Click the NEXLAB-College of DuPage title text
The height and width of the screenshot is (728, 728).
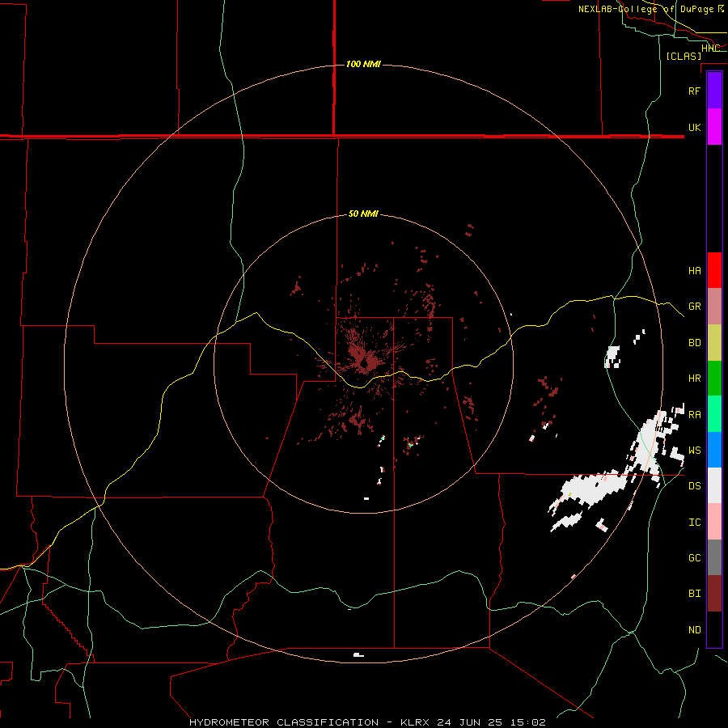645,9
